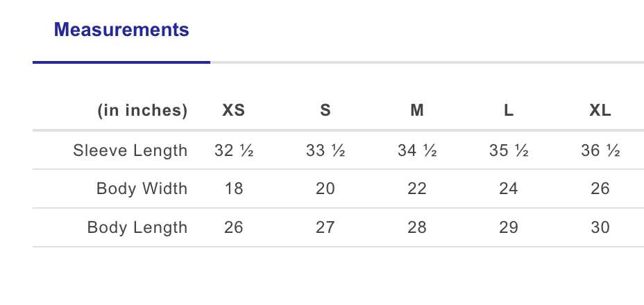Click the XL sleeve length 36 ½ cell
Image resolution: width=644 pixels, height=305 pixels.
pos(600,150)
